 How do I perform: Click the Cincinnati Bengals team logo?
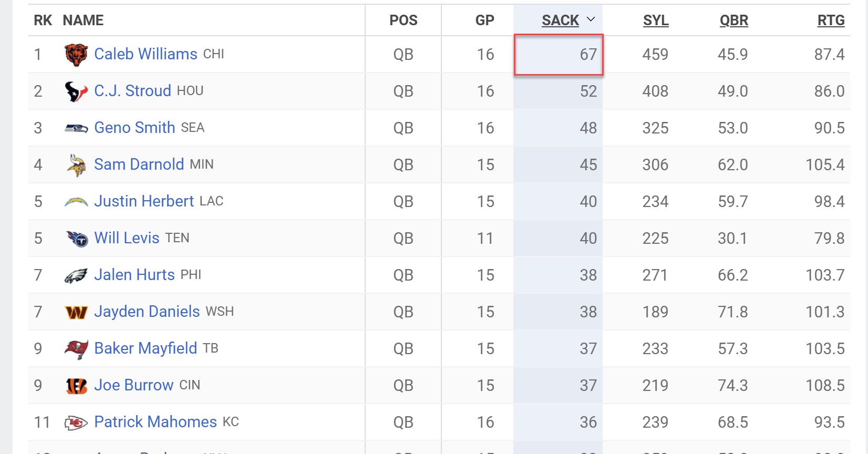click(76, 386)
